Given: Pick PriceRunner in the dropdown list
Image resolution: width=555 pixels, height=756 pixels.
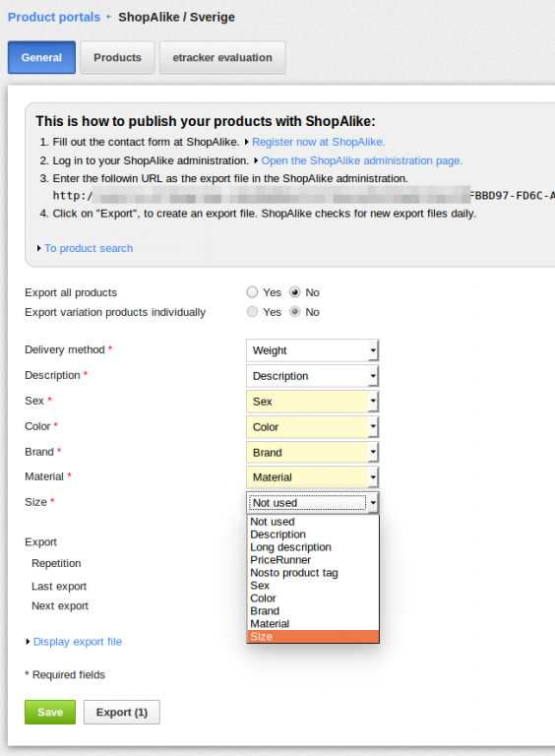Looking at the screenshot, I should [313, 560].
